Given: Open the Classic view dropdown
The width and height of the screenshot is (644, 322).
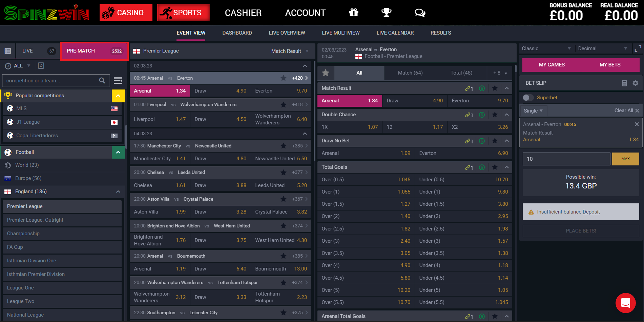Looking at the screenshot, I should (546, 48).
